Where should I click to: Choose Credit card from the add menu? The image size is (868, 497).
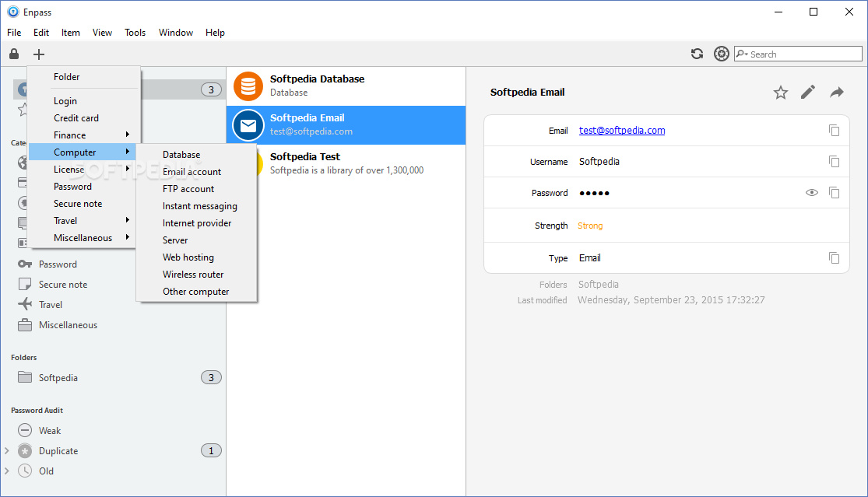click(83, 117)
